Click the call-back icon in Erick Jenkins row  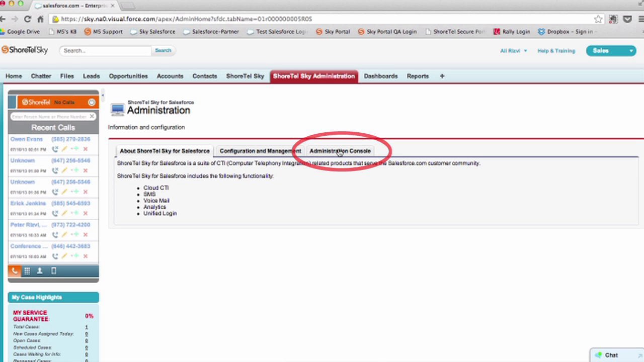[x=55, y=213]
